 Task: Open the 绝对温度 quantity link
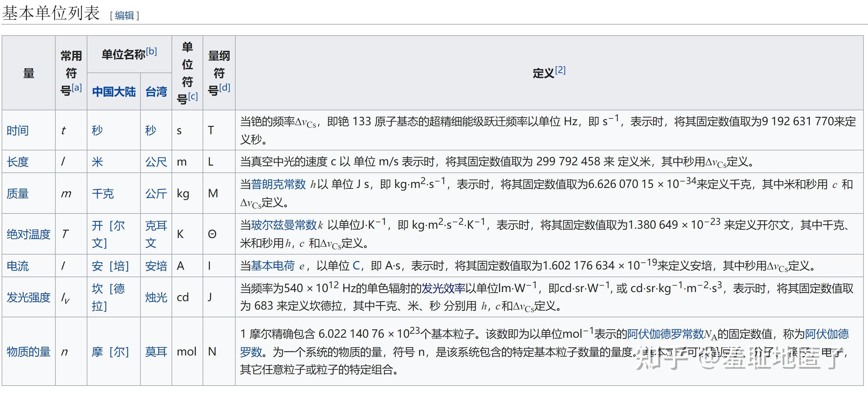pyautogui.click(x=28, y=234)
